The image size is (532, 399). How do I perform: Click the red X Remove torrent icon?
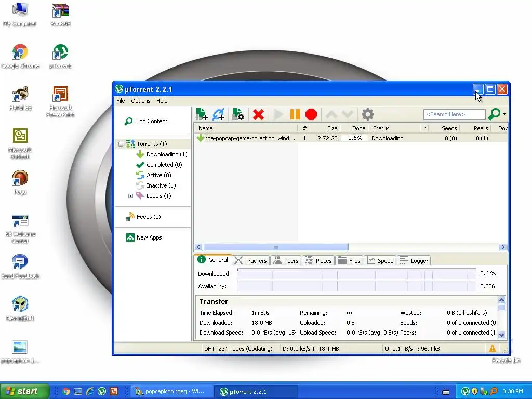[x=259, y=115]
